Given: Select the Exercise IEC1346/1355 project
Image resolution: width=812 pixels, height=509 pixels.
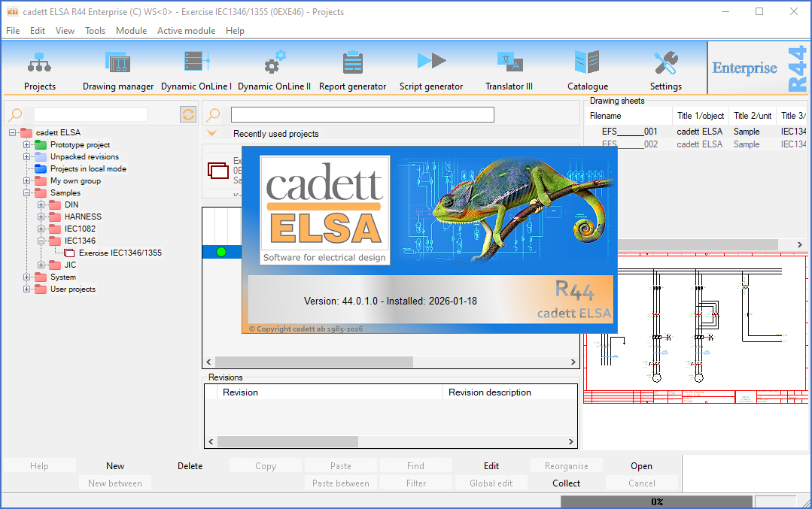Looking at the screenshot, I should click(x=119, y=253).
